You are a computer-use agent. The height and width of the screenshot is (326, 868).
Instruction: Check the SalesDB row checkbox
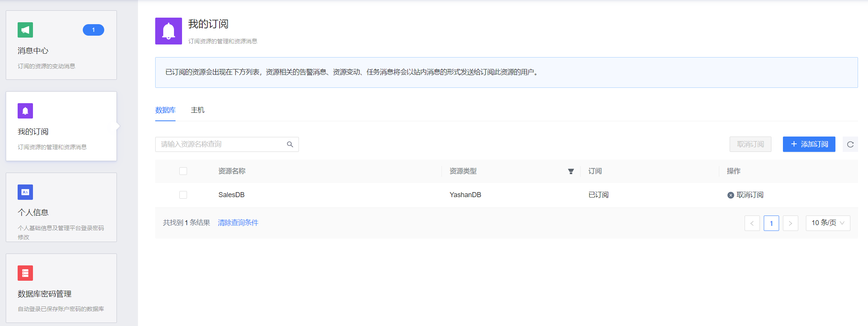coord(183,195)
